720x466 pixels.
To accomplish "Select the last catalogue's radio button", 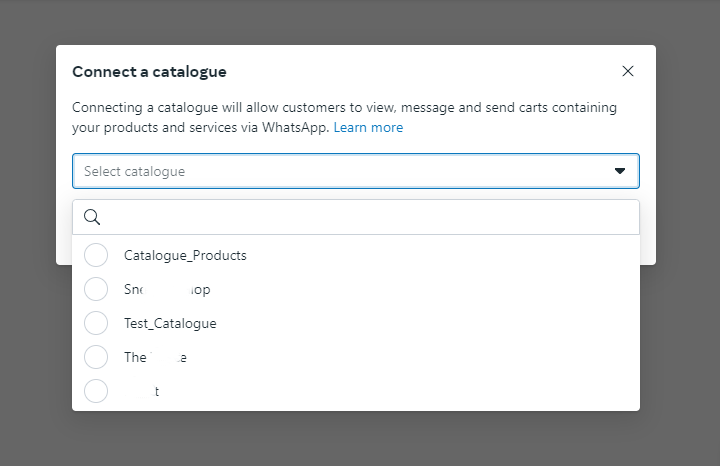I will point(96,391).
